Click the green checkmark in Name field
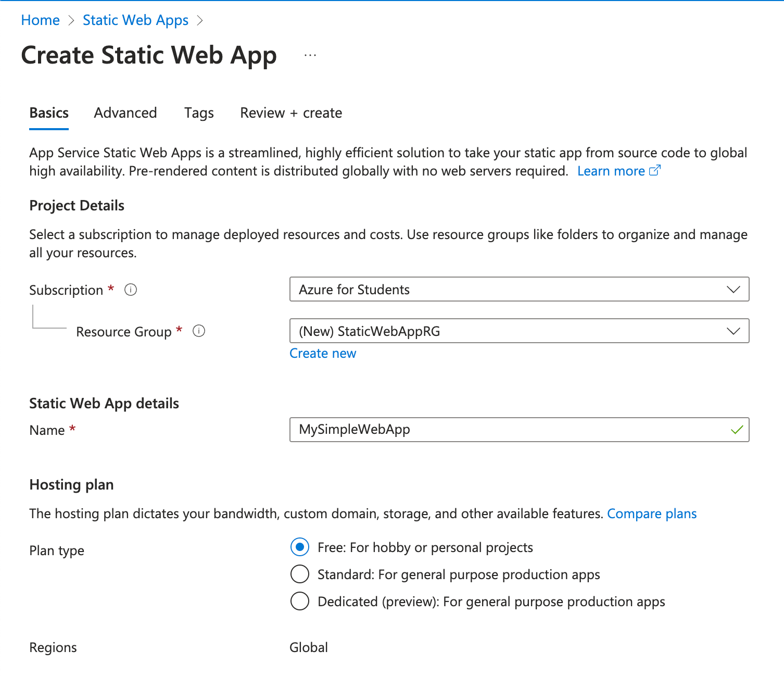 (x=737, y=430)
